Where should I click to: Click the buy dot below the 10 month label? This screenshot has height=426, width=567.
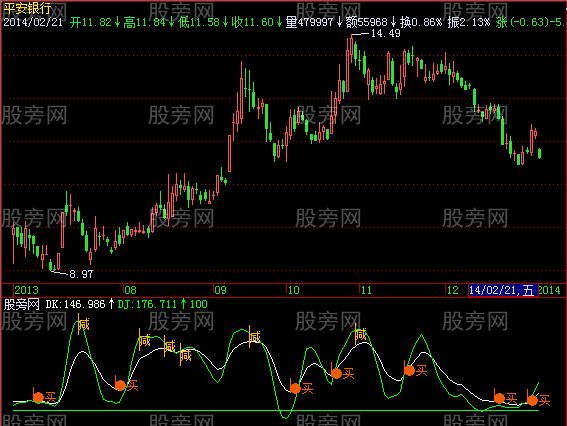pos(295,388)
